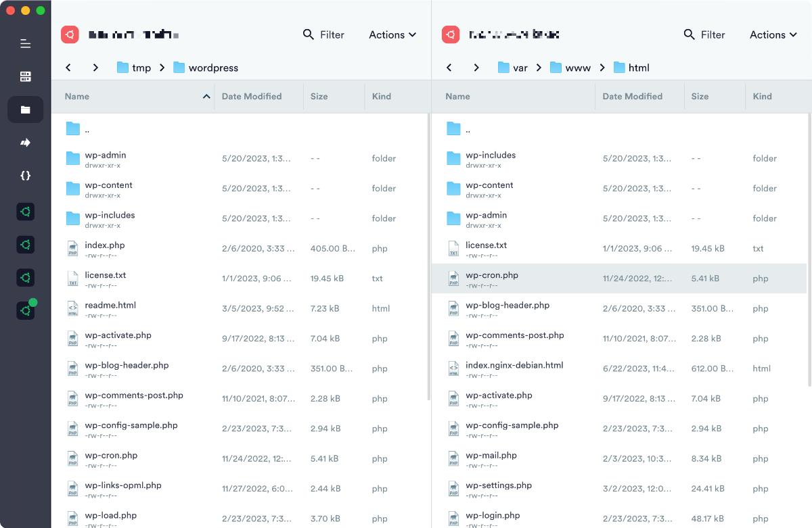The image size is (812, 528).
Task: Select wp-comments-post.php in left pane
Action: (x=239, y=398)
